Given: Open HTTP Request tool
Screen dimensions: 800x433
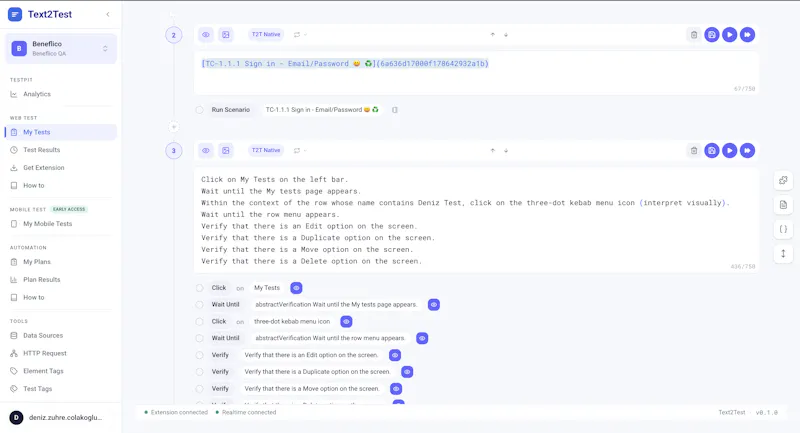Looking at the screenshot, I should (x=44, y=353).
